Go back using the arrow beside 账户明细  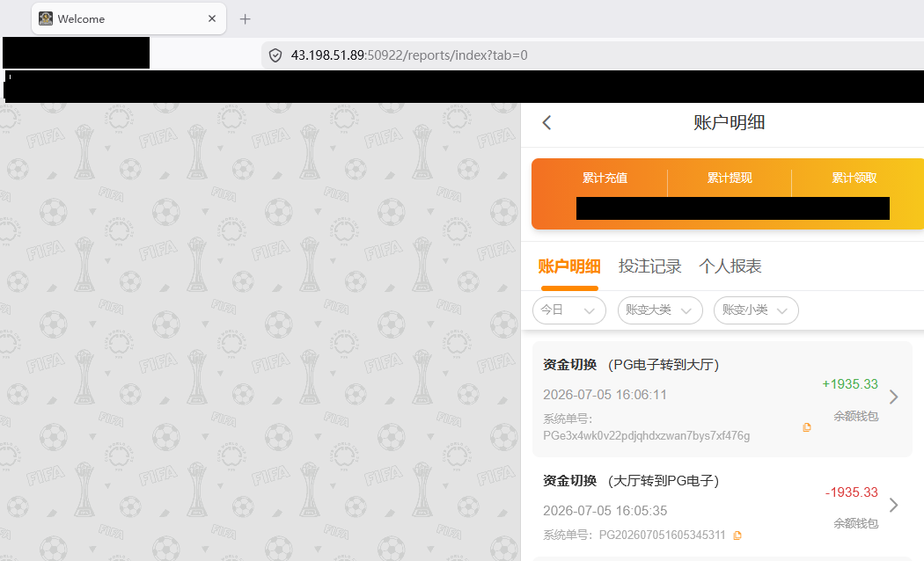[546, 122]
